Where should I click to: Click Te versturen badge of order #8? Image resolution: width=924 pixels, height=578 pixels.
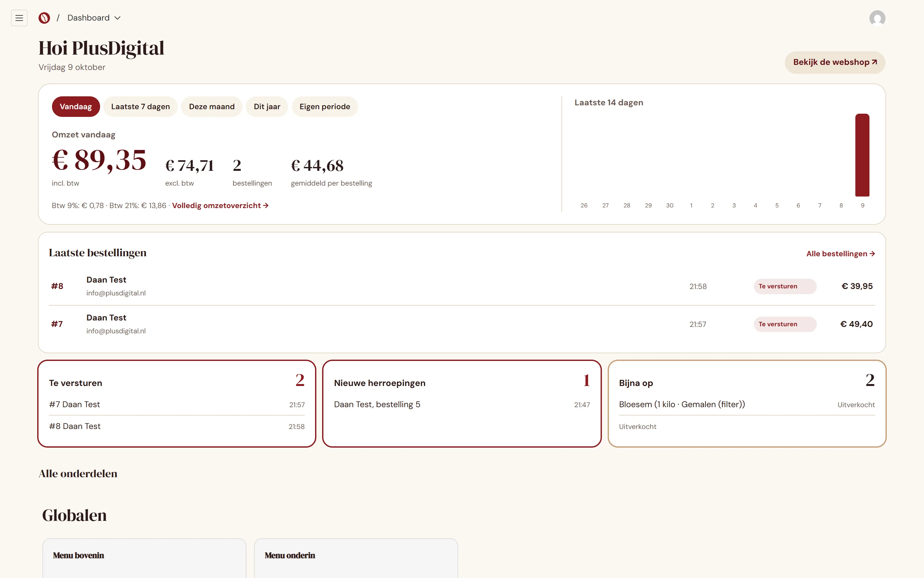click(785, 286)
